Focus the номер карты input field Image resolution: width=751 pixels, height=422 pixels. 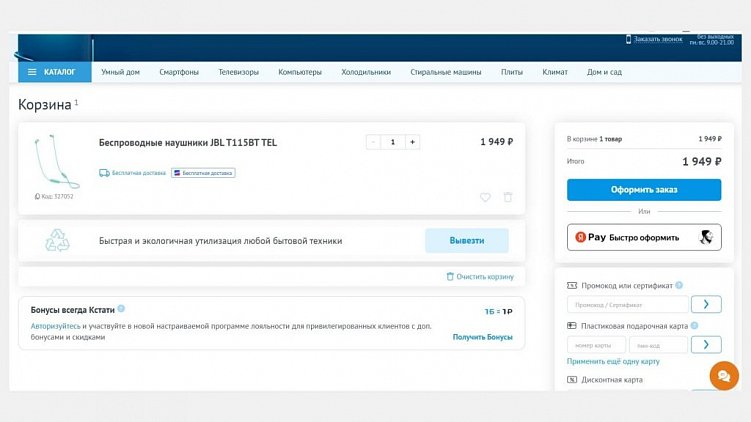[x=596, y=345]
